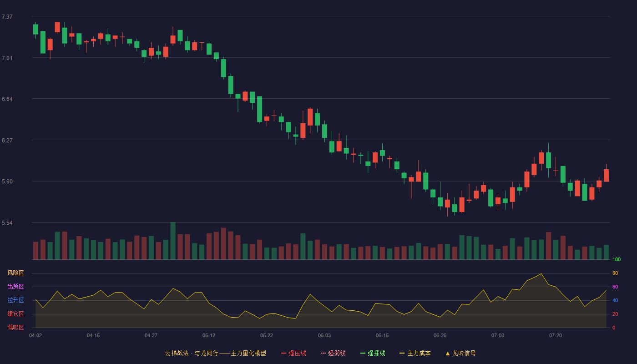Screen dimensions: 637x364
Task: Click the 06-26 date label
Action: [440, 335]
